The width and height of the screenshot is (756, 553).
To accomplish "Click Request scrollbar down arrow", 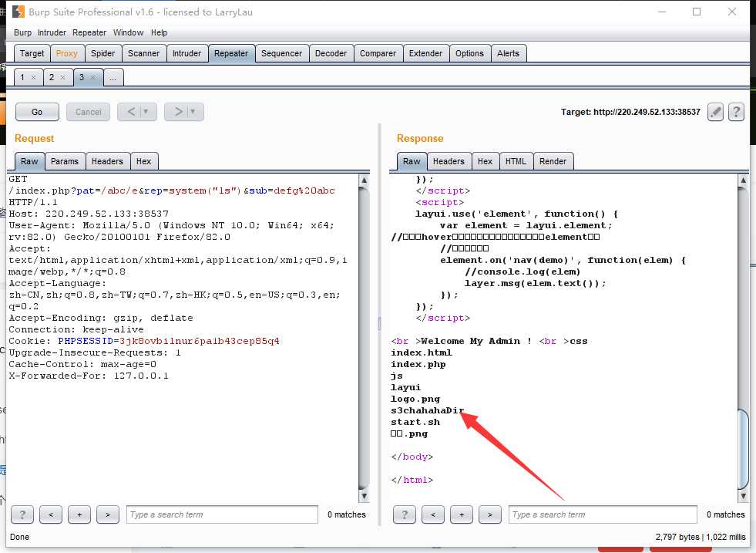I will pos(364,496).
